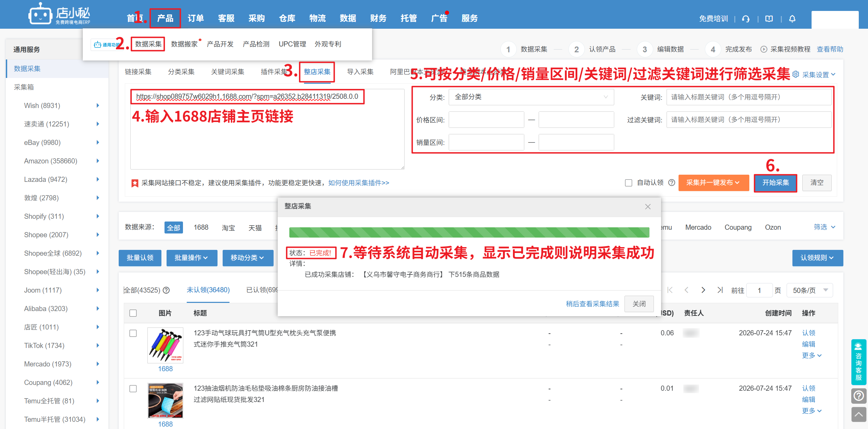Expand the 筛选 filter options
Image resolution: width=868 pixels, height=429 pixels.
pyautogui.click(x=824, y=227)
